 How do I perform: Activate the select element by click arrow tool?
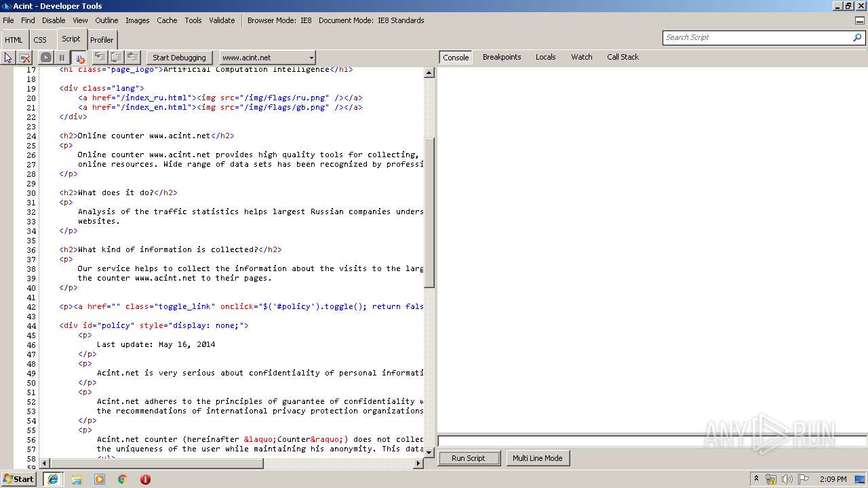pos(8,58)
